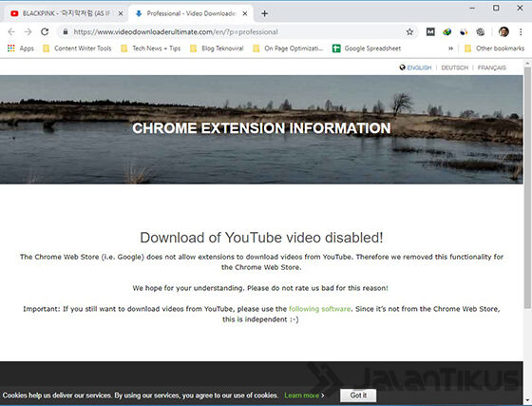Bookmark this page with the star
The image size is (532, 406).
point(409,32)
